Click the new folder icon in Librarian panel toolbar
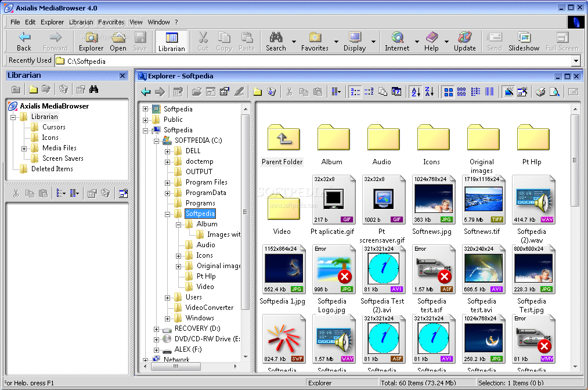Screen dimensions: 588x390 click(x=33, y=89)
